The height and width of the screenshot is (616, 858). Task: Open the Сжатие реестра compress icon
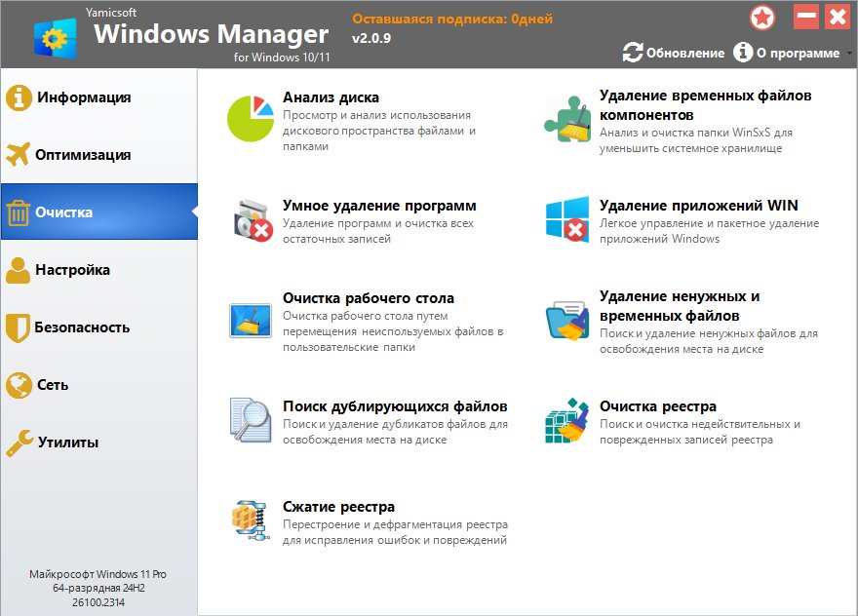(251, 520)
